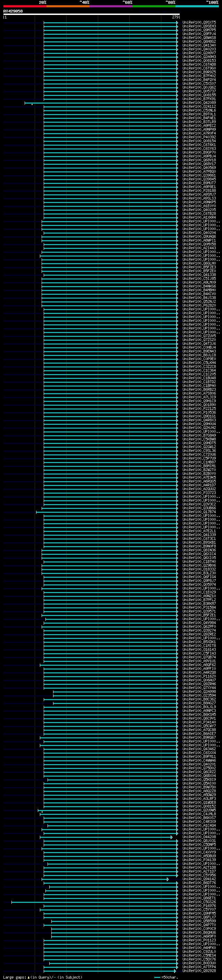
Task: Select hit UniRef100_Q39845
Action: 199,179
